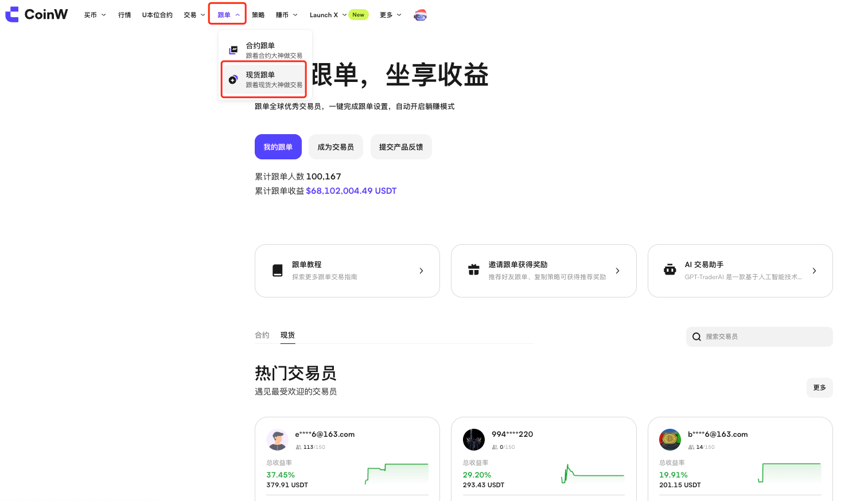The image size is (868, 501).
Task: Click the 我的跟单 button
Action: click(x=278, y=147)
